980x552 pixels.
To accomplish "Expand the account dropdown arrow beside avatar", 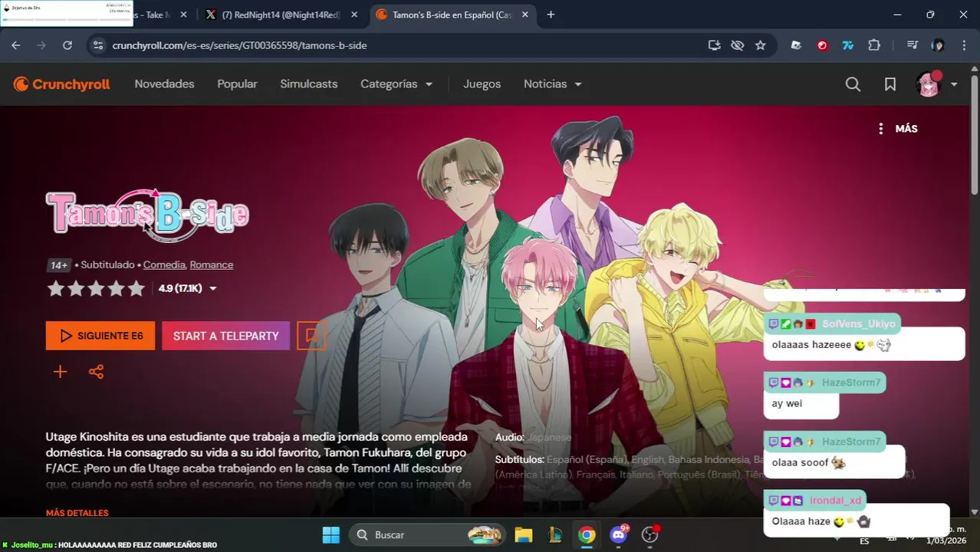I will click(x=954, y=84).
